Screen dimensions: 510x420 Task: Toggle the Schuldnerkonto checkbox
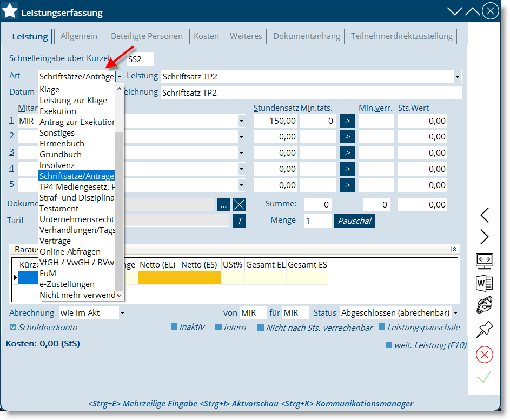click(x=13, y=328)
